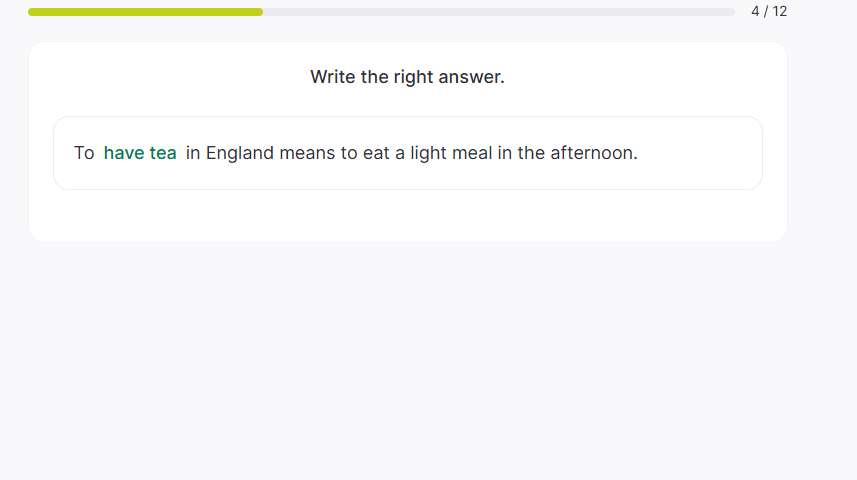857x480 pixels.
Task: Click the word "eat" in the sentence
Action: [x=376, y=153]
